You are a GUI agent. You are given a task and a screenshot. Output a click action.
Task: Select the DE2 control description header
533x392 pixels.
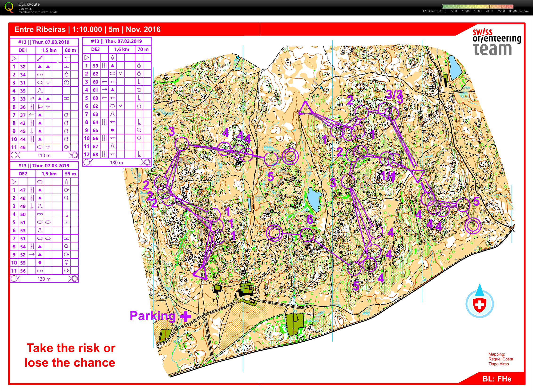point(23,174)
